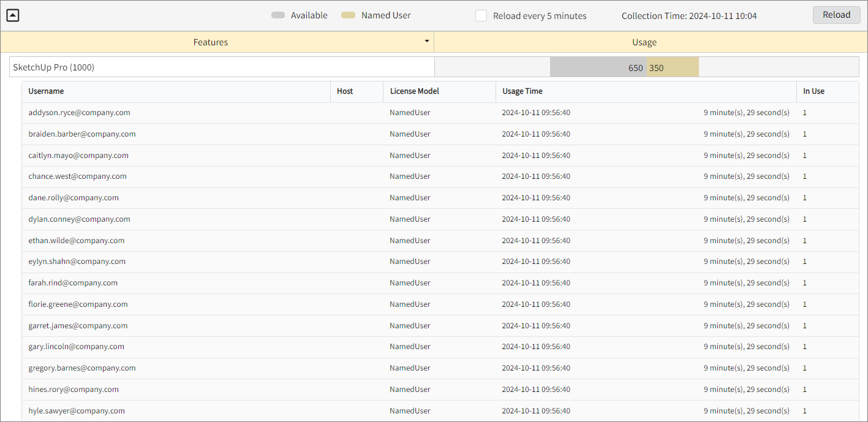Click In Use value for chance.west
Viewport: 868px width, 422px height.
(805, 176)
